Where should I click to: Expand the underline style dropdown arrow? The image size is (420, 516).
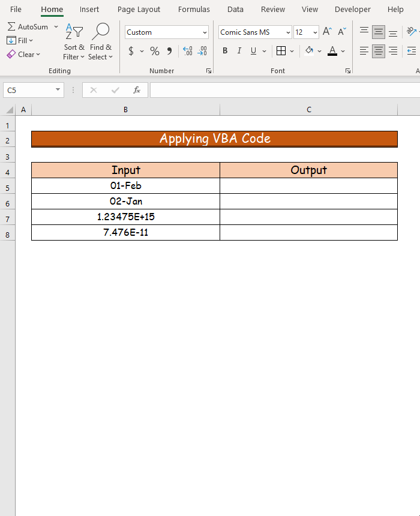pos(264,51)
